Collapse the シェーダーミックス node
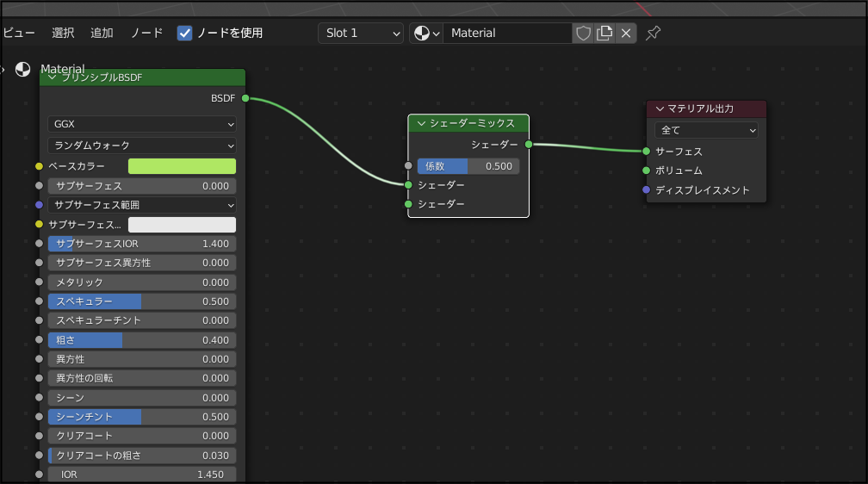The width and height of the screenshot is (868, 484). pyautogui.click(x=421, y=123)
